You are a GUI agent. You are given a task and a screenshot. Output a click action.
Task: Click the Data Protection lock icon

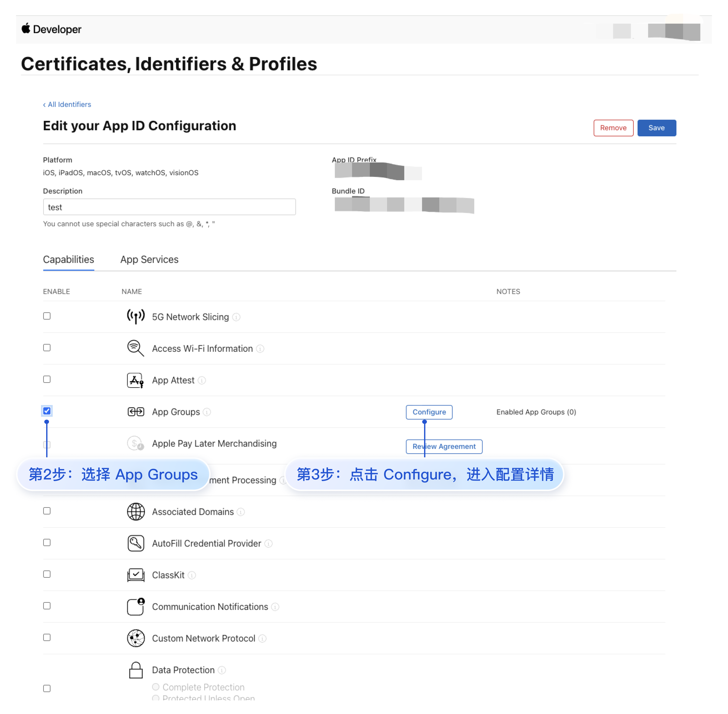[x=135, y=670]
